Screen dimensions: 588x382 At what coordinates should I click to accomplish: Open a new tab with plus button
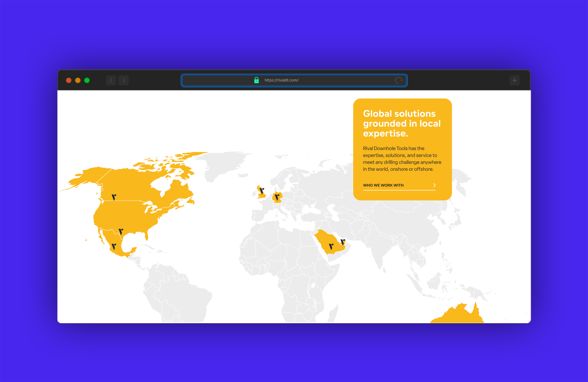coord(515,81)
